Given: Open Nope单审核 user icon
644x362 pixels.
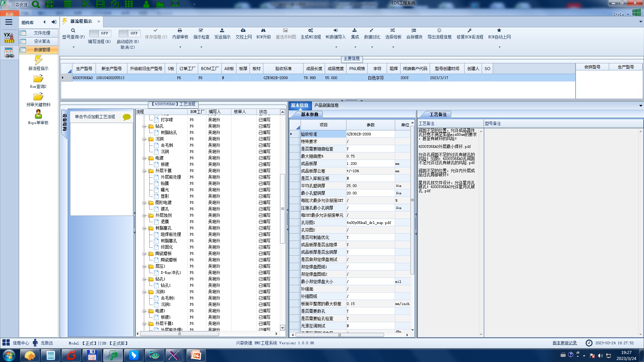Looking at the screenshot, I should 38,114.
